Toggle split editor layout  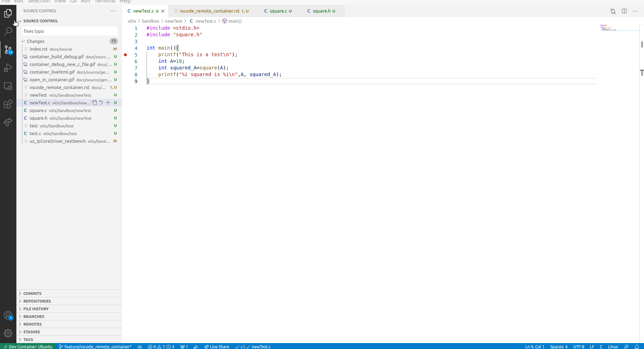click(624, 11)
